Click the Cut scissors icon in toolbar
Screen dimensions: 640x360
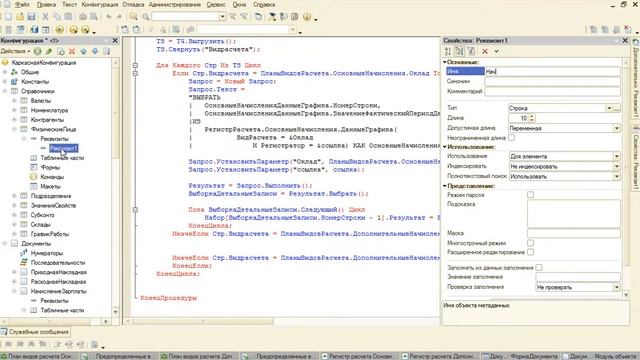[45, 17]
